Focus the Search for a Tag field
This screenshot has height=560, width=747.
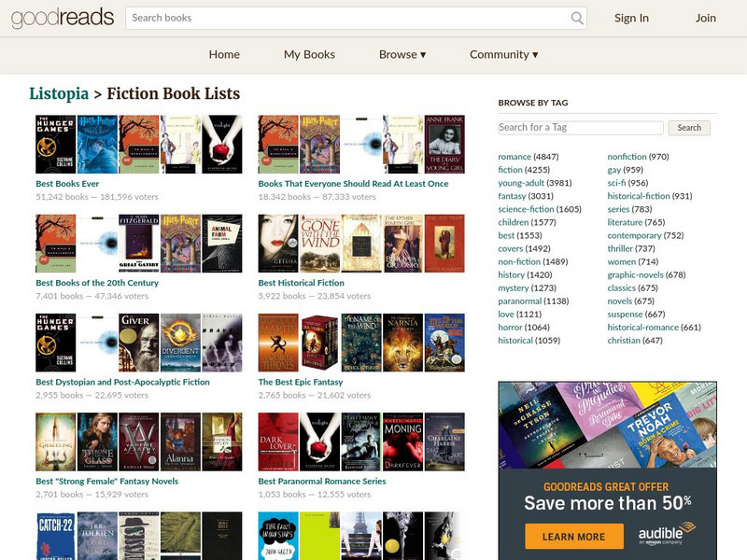(581, 128)
